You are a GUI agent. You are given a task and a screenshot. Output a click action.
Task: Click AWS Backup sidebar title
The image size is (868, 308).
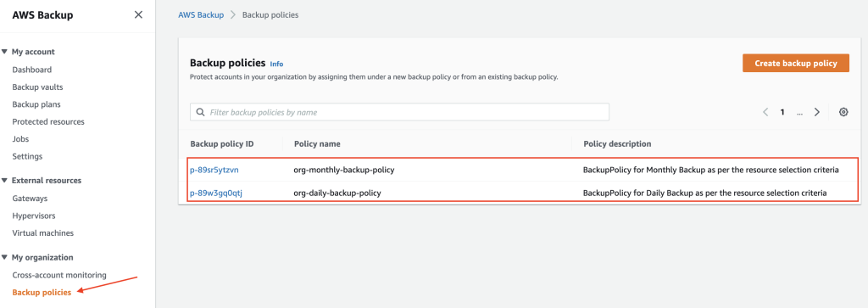click(42, 15)
